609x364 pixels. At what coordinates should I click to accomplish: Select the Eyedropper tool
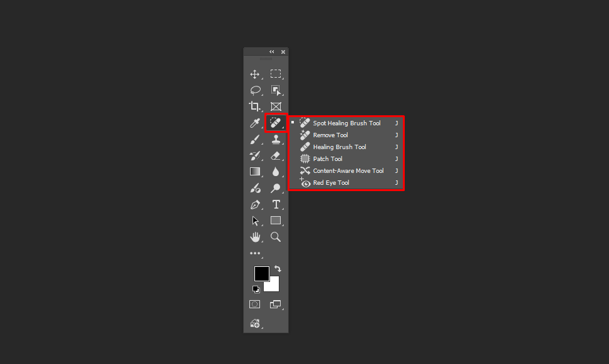click(x=255, y=123)
